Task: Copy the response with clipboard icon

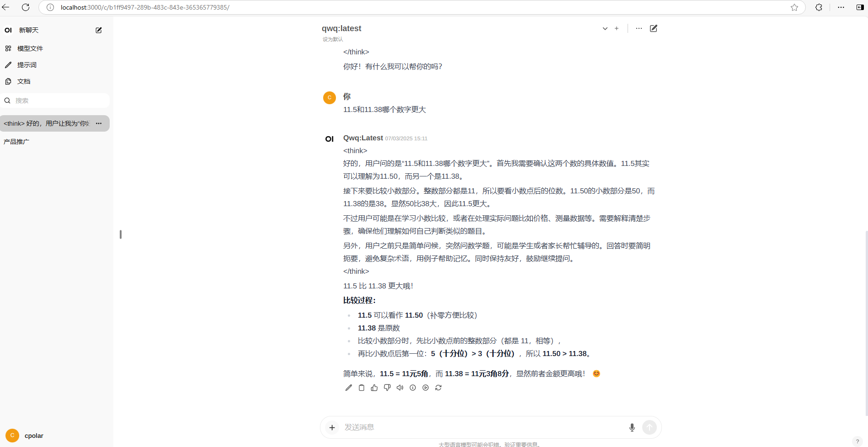Action: 362,388
